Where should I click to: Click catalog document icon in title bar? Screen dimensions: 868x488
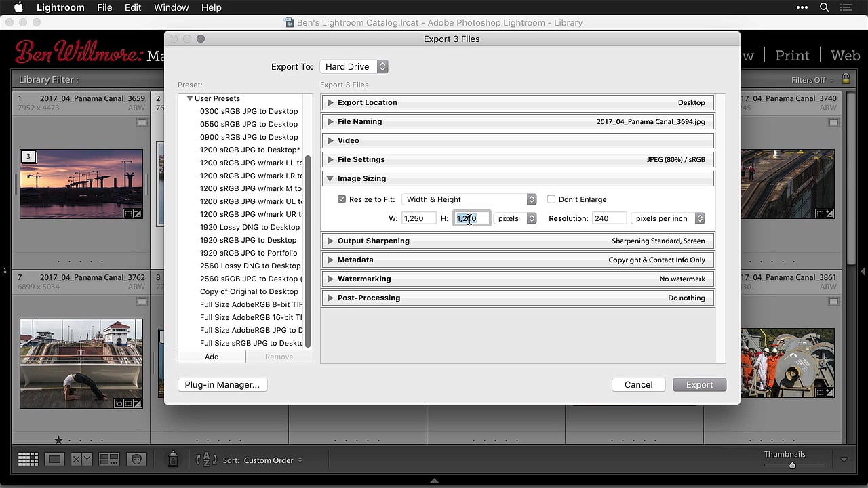coord(290,22)
